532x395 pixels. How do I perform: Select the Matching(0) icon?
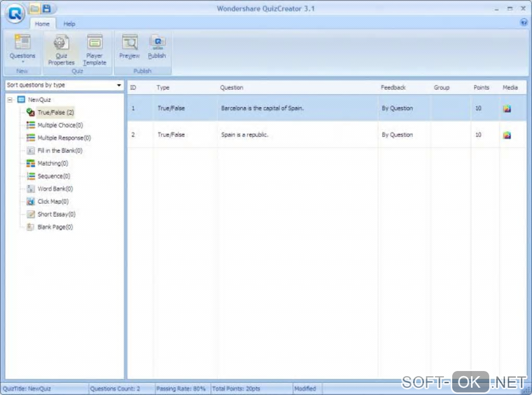pos(31,164)
